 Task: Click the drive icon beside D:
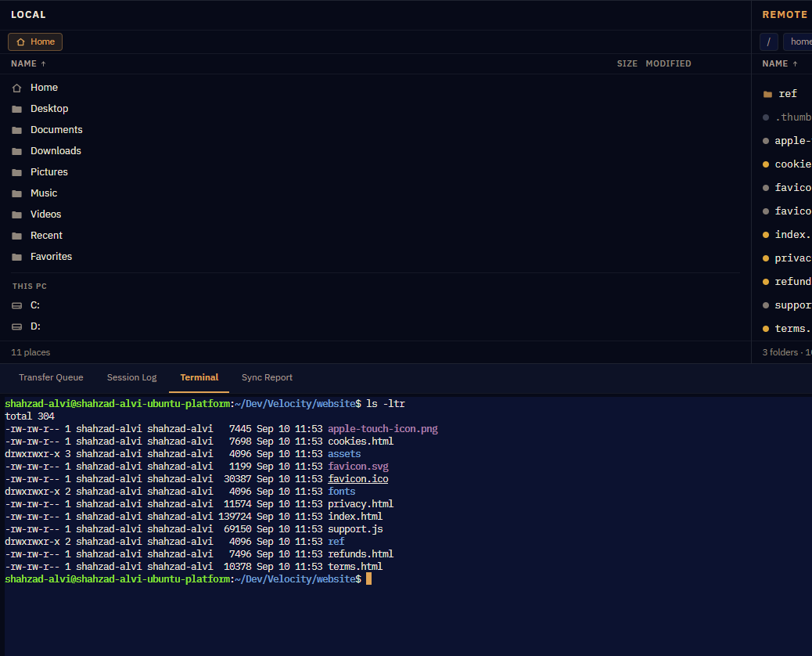point(17,326)
